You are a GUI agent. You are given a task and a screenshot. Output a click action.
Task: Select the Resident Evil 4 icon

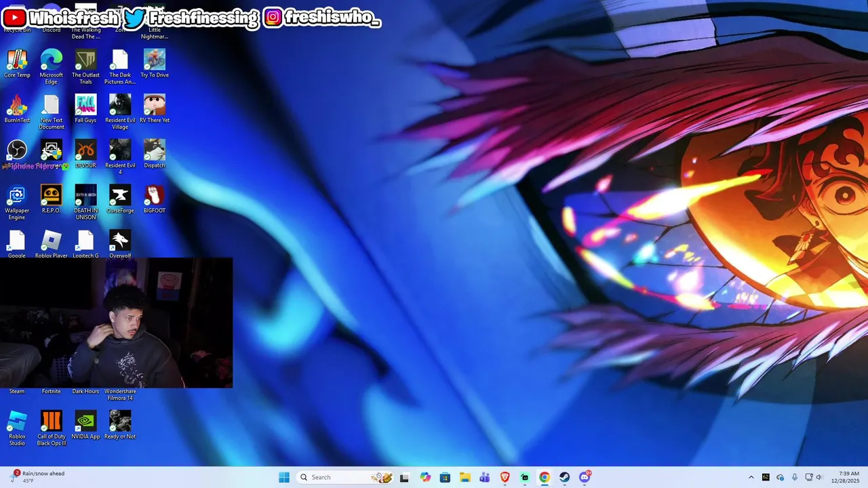(120, 157)
